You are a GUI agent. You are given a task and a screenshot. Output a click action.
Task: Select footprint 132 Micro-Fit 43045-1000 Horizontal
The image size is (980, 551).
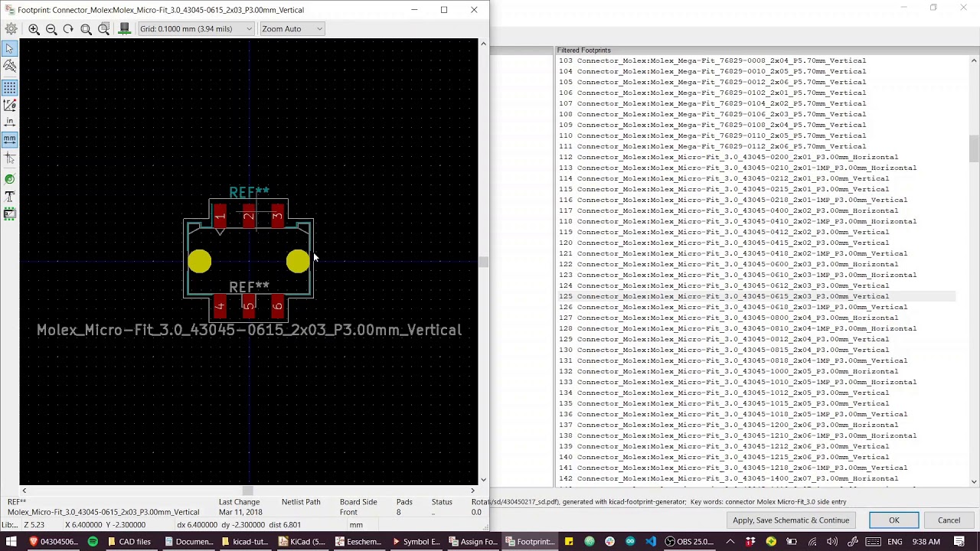click(x=756, y=371)
